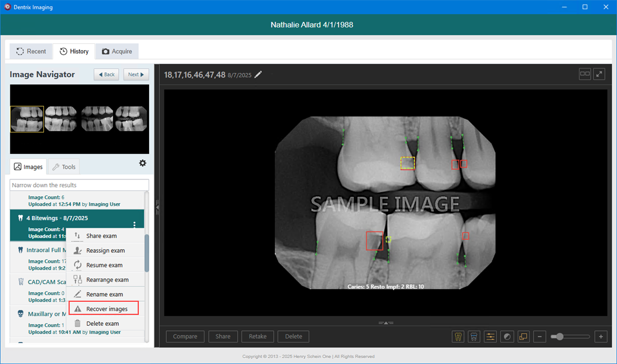Screen dimensions: 617x364
Task: Toggle side-by-side dual view layout
Action: [x=584, y=74]
